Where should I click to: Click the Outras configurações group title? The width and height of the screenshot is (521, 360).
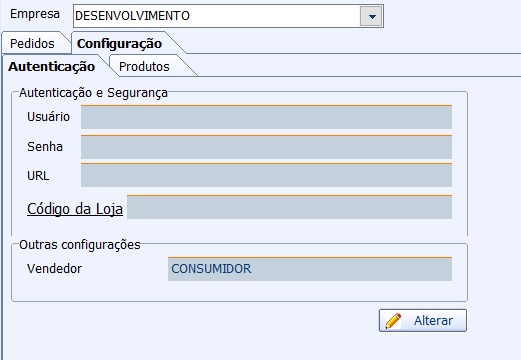(80, 245)
